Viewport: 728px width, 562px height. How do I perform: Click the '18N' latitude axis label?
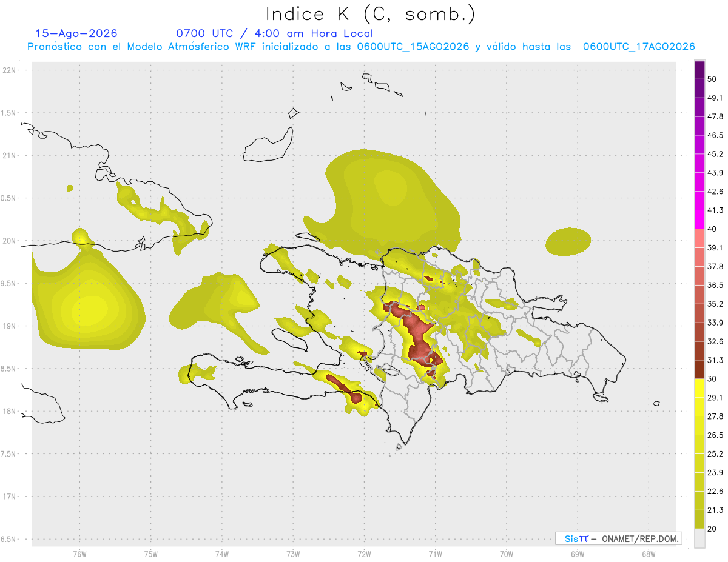10,411
